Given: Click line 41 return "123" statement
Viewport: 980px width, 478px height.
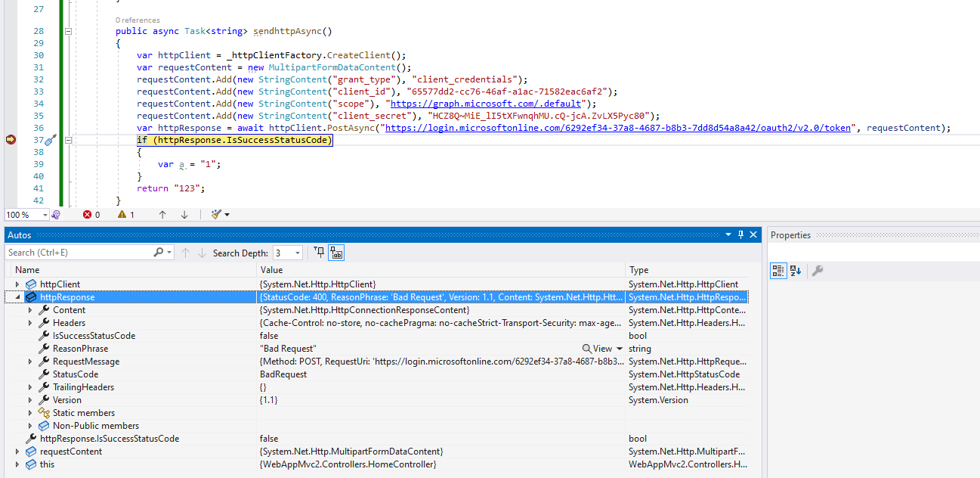Looking at the screenshot, I should 171,188.
